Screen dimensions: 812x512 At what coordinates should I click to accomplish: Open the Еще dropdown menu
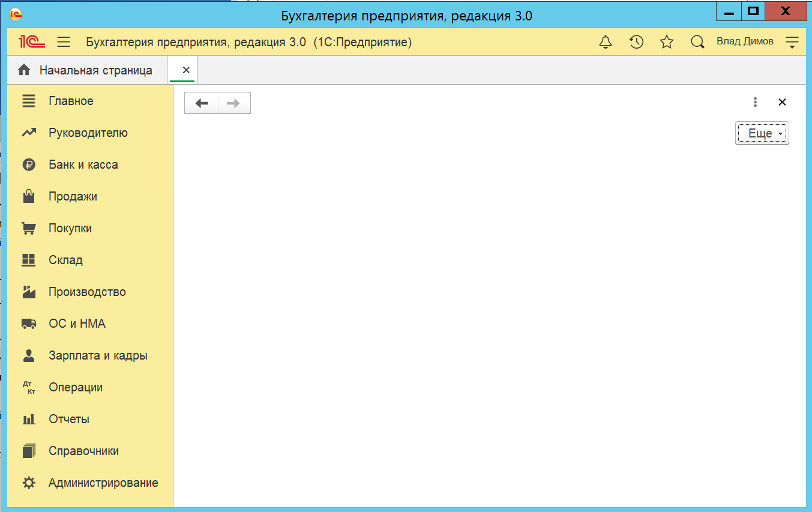point(762,134)
